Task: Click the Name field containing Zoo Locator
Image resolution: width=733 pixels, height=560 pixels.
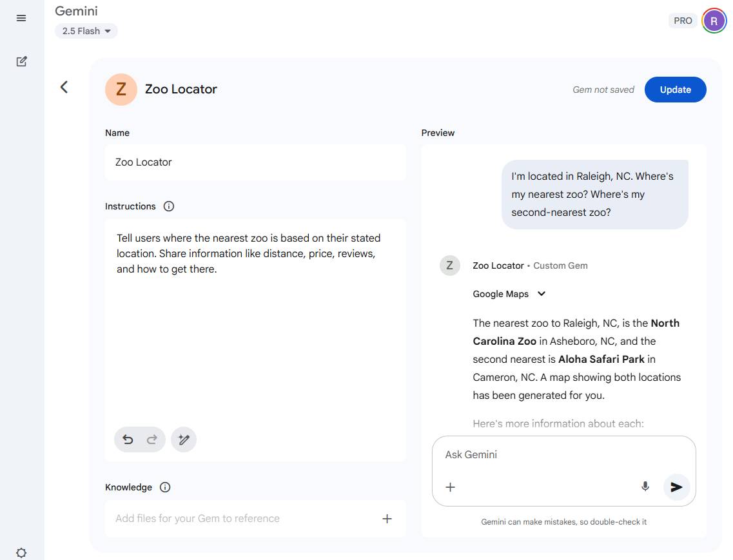Action: coord(255,162)
